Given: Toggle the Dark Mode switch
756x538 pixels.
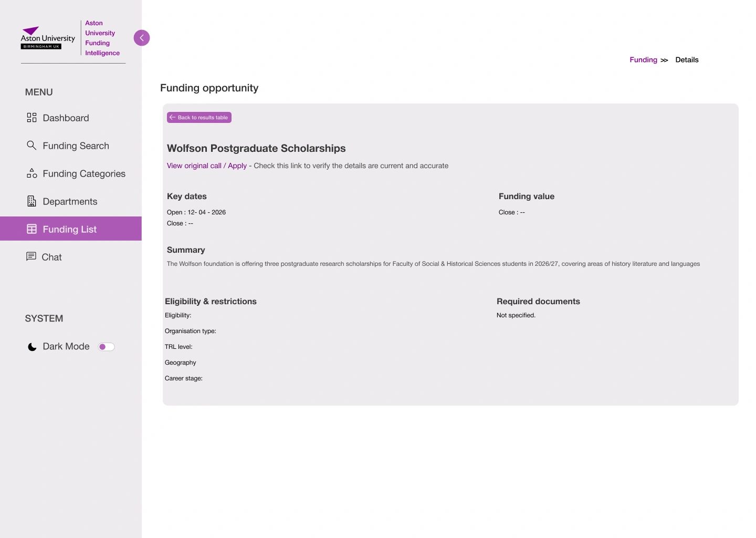Looking at the screenshot, I should pyautogui.click(x=106, y=347).
